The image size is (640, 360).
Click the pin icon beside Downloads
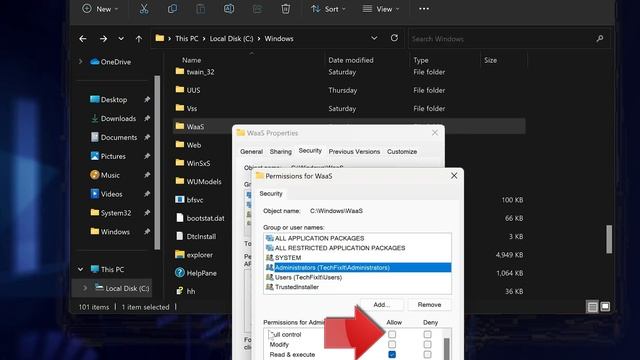click(147, 118)
